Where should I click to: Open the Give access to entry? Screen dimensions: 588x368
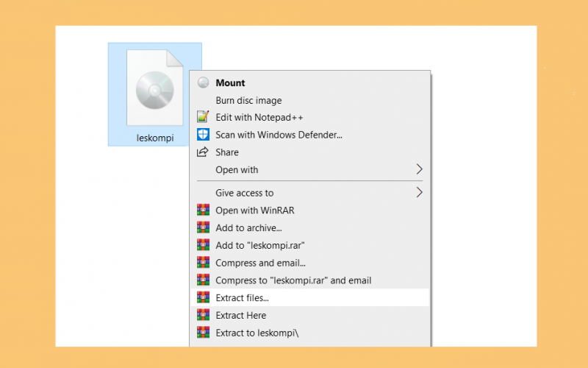[309, 193]
